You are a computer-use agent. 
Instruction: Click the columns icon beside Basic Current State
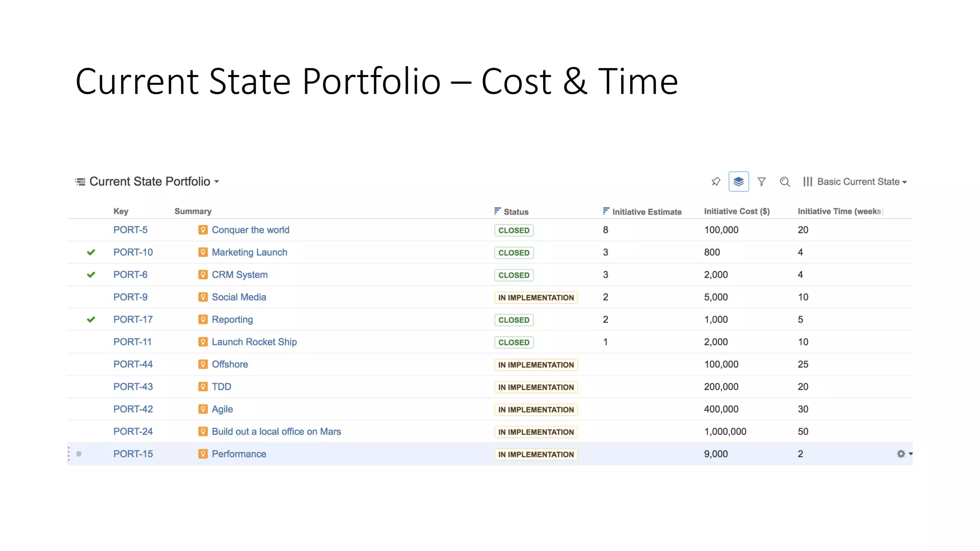(808, 182)
